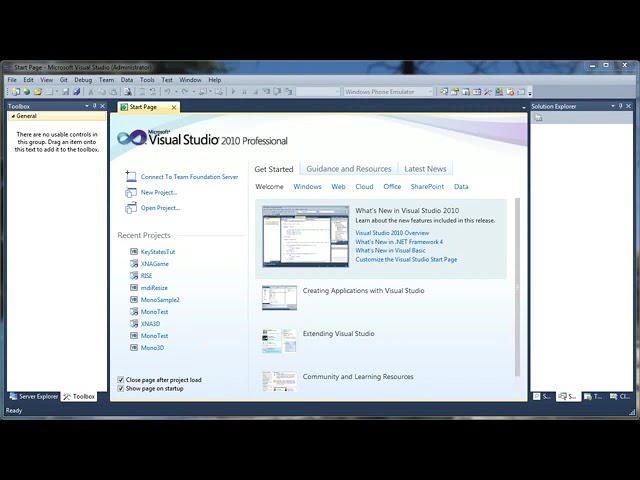Open the solution configurations combo box

coord(318,92)
